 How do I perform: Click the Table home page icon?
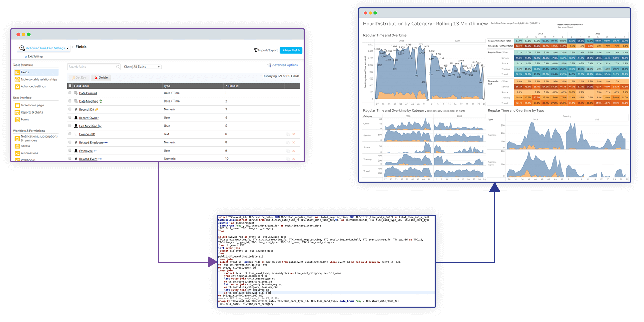pos(17,105)
